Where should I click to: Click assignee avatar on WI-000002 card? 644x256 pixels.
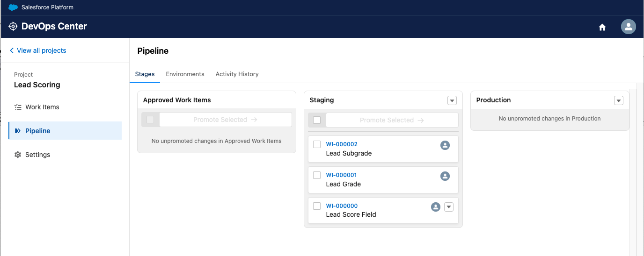[x=445, y=145]
